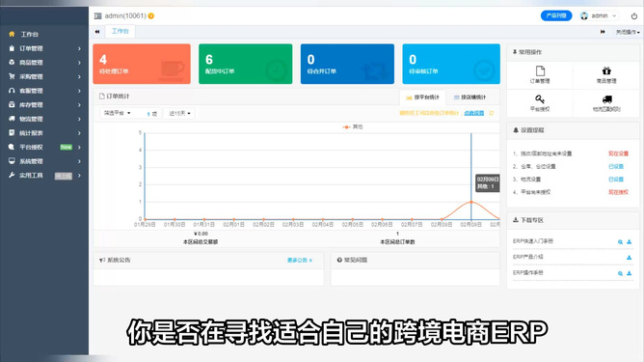The width and height of the screenshot is (644, 362).
Task: Click the 采购管理 cart icon in sidebar
Action: click(12, 76)
